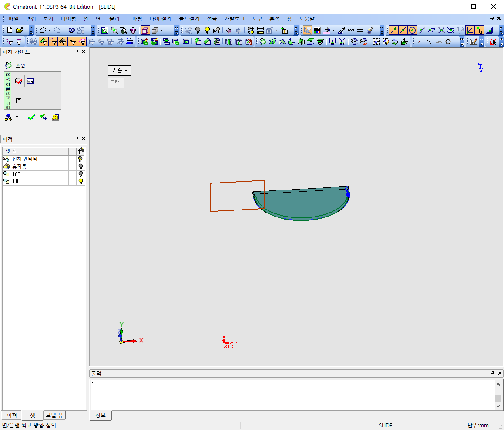
Task: Select the wireframe cube display mode
Action: (x=145, y=30)
